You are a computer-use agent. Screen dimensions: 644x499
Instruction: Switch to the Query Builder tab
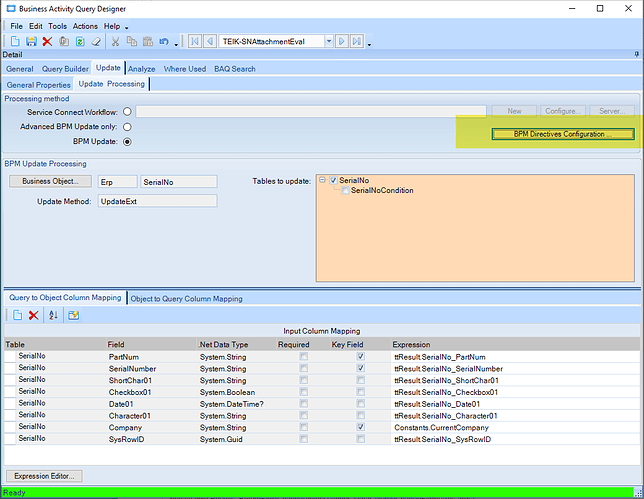65,69
